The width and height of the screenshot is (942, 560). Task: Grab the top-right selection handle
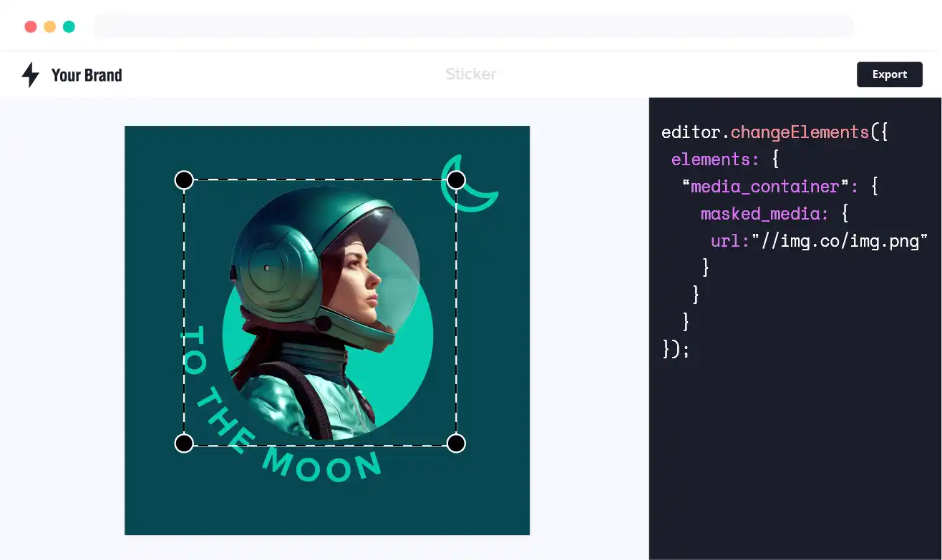point(456,180)
